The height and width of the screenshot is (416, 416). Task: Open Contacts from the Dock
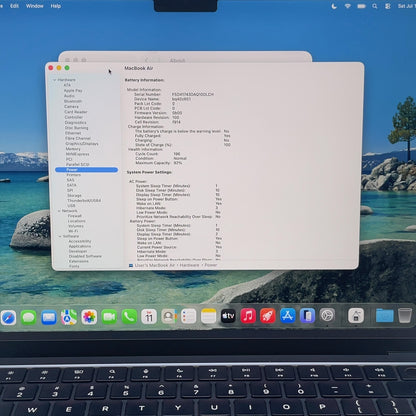pos(169,316)
